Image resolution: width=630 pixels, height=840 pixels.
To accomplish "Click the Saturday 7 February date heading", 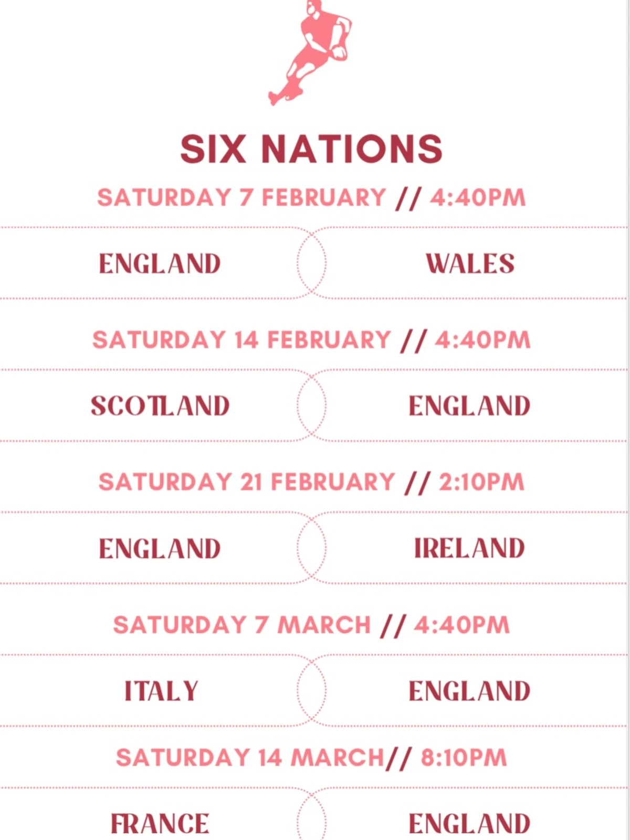I will pos(311,198).
